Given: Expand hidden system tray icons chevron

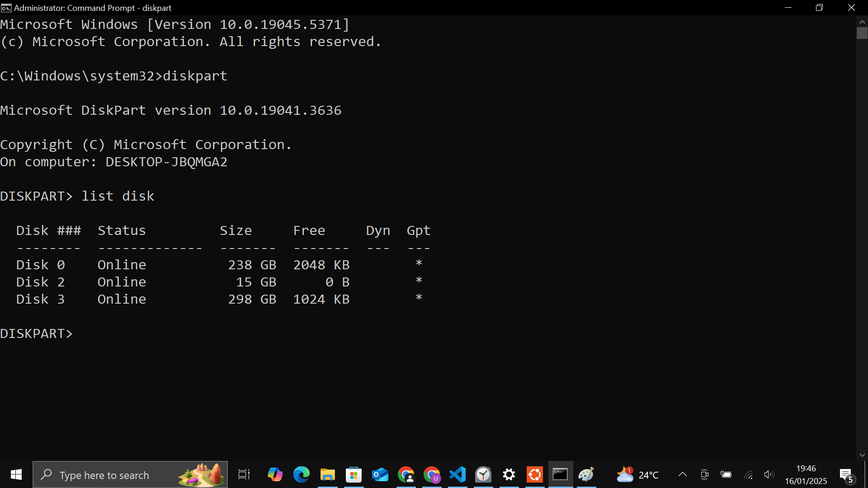Looking at the screenshot, I should pos(683,474).
